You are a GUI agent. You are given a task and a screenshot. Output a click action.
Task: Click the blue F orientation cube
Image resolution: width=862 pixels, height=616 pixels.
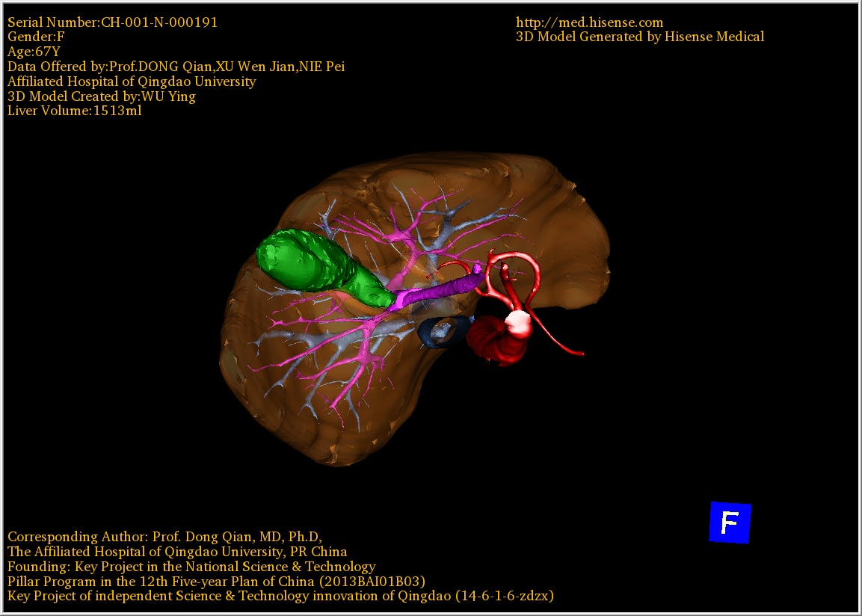(730, 522)
